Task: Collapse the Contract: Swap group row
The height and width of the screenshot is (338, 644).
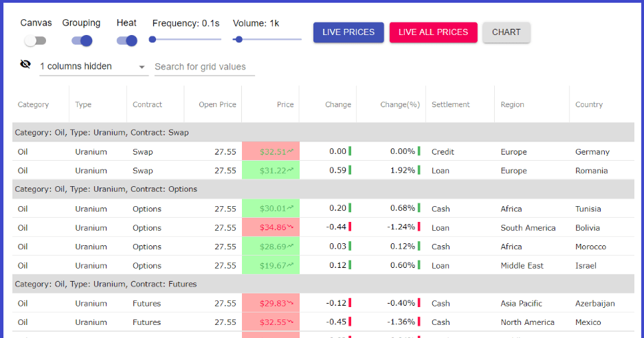Action: tap(323, 133)
